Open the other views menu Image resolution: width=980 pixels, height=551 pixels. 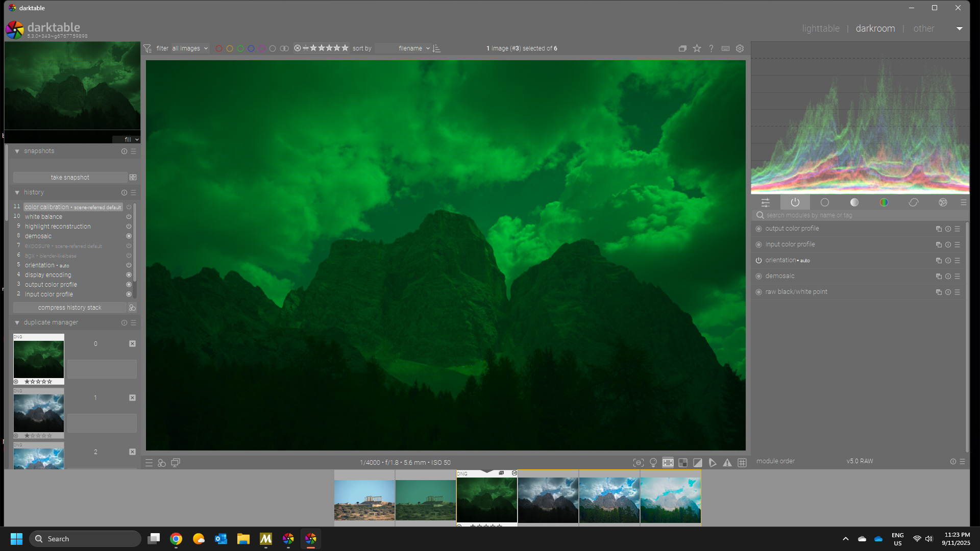click(x=923, y=29)
